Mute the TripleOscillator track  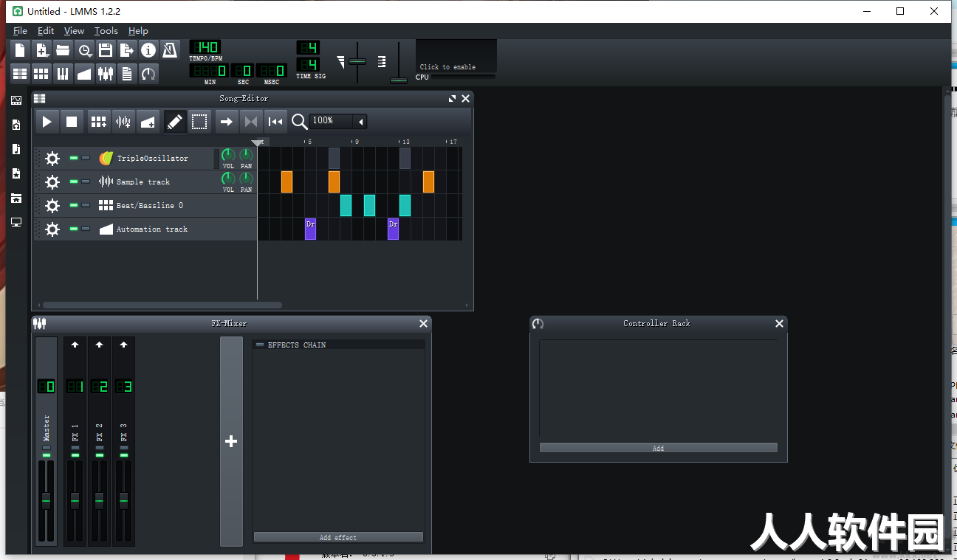[x=74, y=158]
